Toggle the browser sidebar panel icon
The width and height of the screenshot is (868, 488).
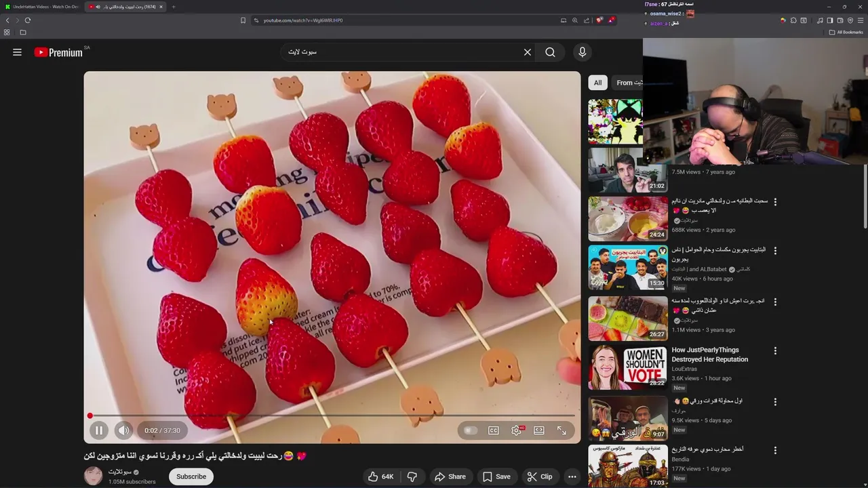[830, 21]
